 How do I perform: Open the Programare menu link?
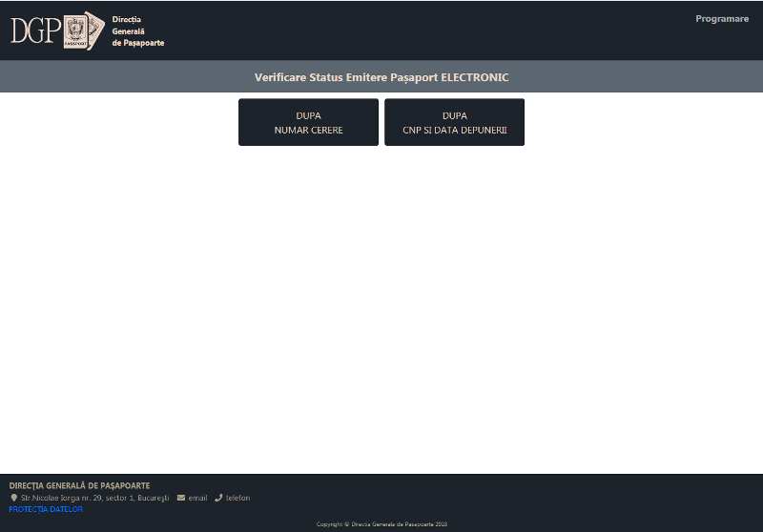click(x=722, y=19)
